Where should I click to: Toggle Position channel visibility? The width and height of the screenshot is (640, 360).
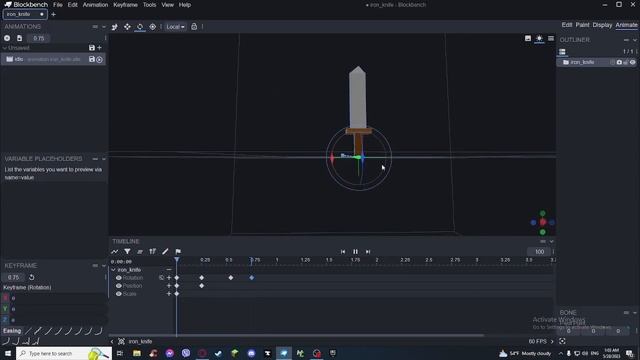(x=119, y=286)
